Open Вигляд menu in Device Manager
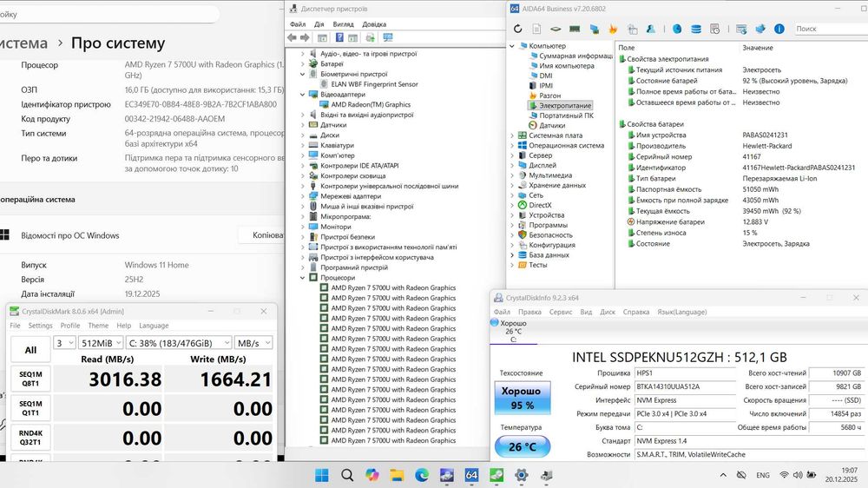This screenshot has height=488, width=868. pyautogui.click(x=343, y=24)
